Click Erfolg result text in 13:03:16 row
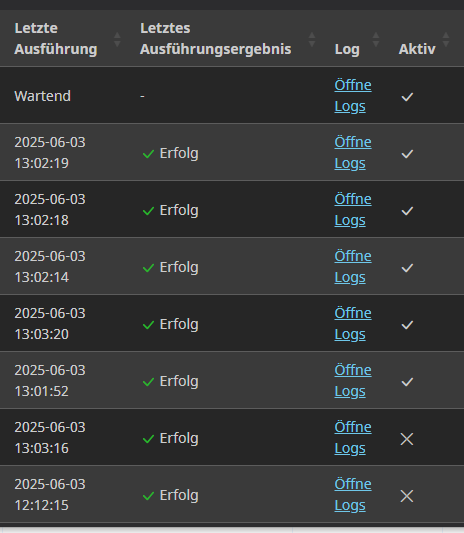464x533 pixels. point(179,438)
